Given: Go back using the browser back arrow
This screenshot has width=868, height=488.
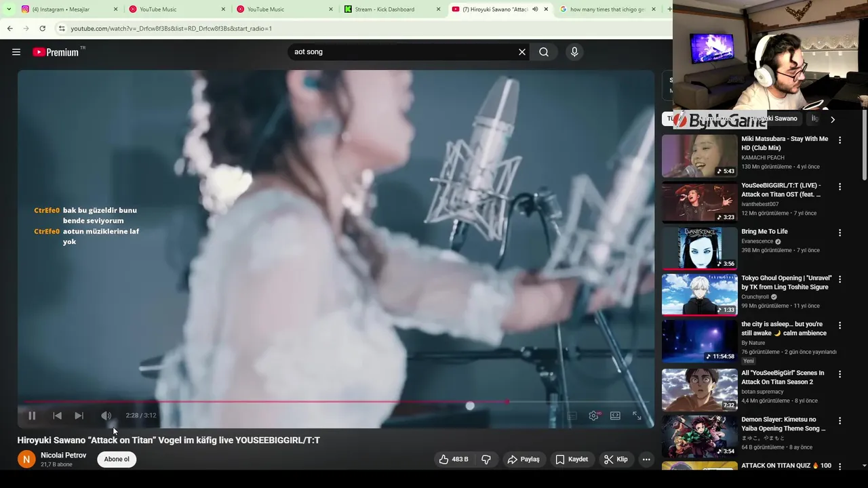Looking at the screenshot, I should pos(9,28).
